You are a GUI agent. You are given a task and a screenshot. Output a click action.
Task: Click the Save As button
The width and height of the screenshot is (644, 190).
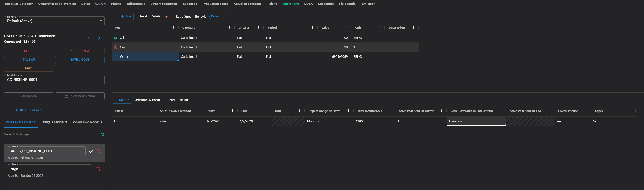click(x=29, y=59)
